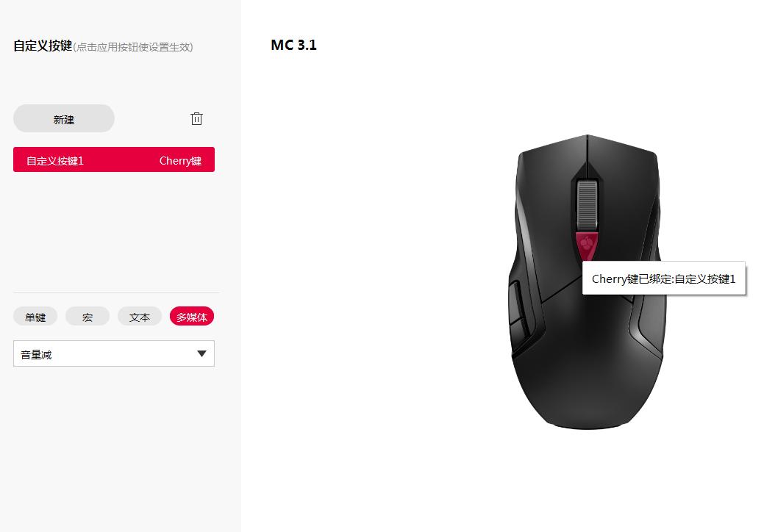This screenshot has height=532, width=764.
Task: Select the 自定义按键1 list entry
Action: 113,159
